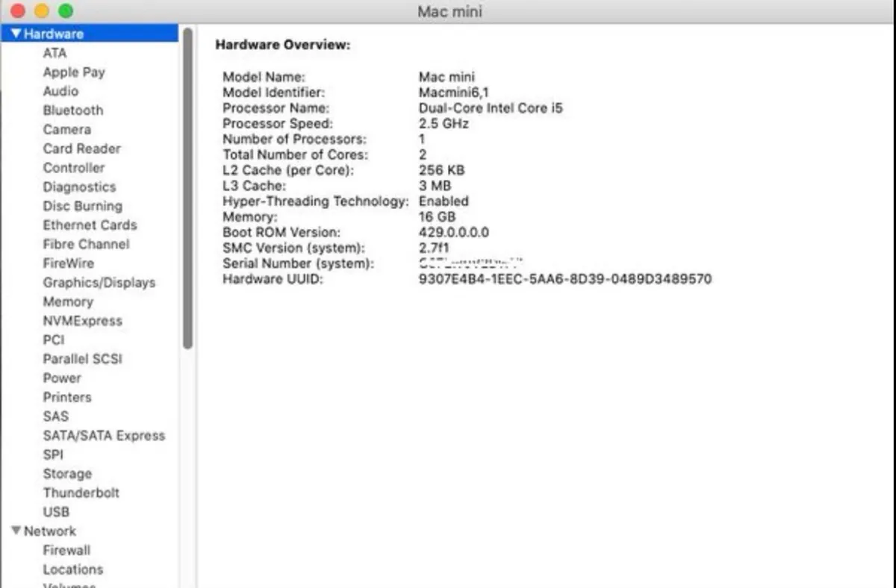Viewport: 896px width, 588px height.
Task: Open SATA/SATA Express entry
Action: click(104, 436)
